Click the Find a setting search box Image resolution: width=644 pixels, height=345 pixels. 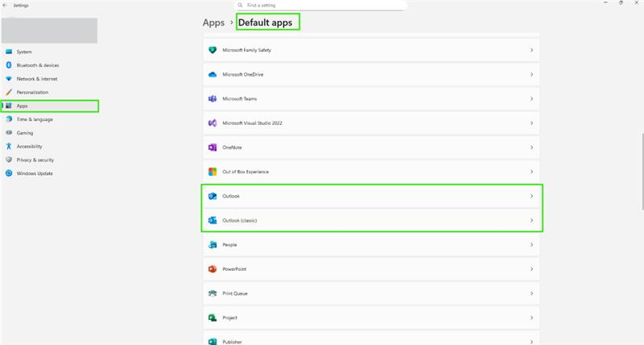click(320, 6)
